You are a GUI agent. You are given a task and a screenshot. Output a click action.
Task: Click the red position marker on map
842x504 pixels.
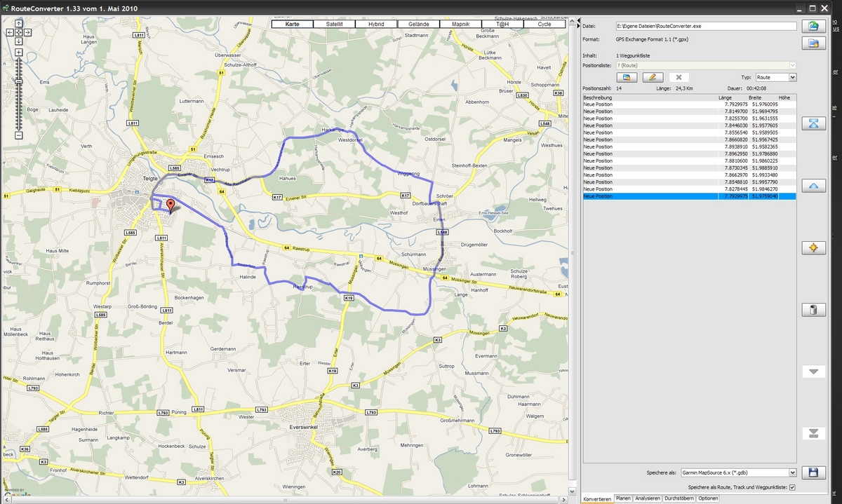click(x=169, y=205)
